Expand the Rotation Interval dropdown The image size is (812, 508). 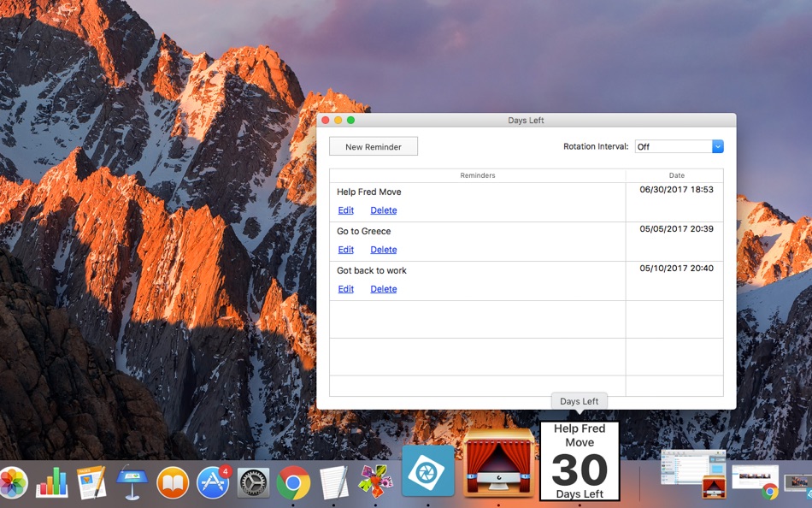point(679,147)
